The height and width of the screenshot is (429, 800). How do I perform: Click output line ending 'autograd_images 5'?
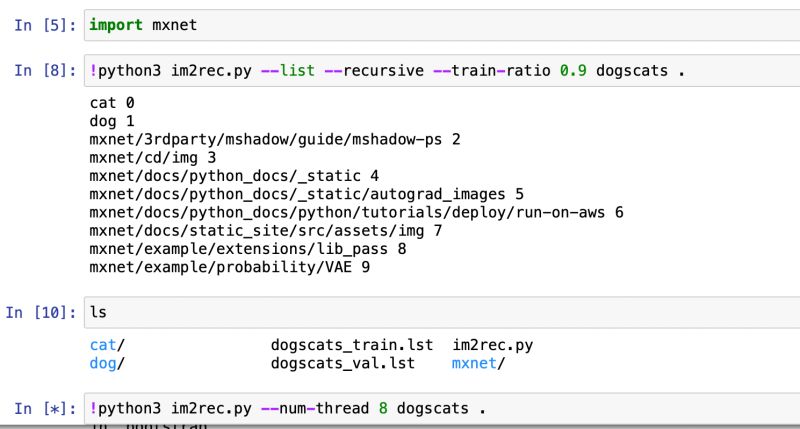[x=307, y=194]
